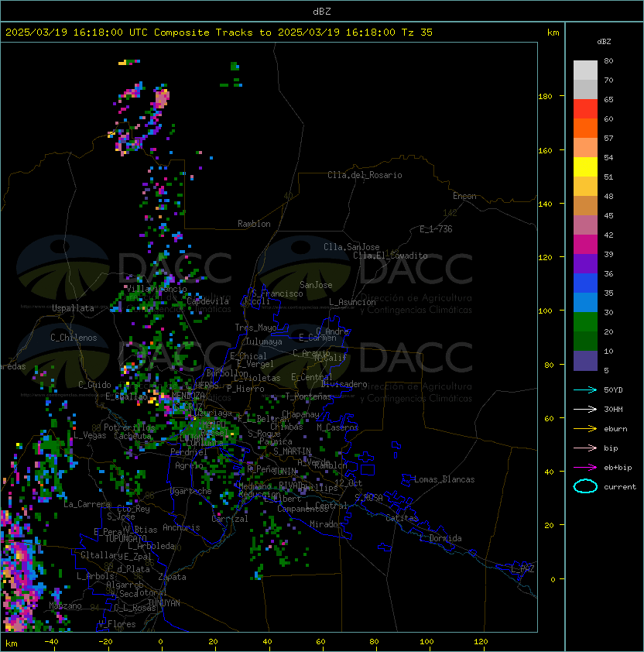Click the 'Ugarteche' map label

pos(191,491)
